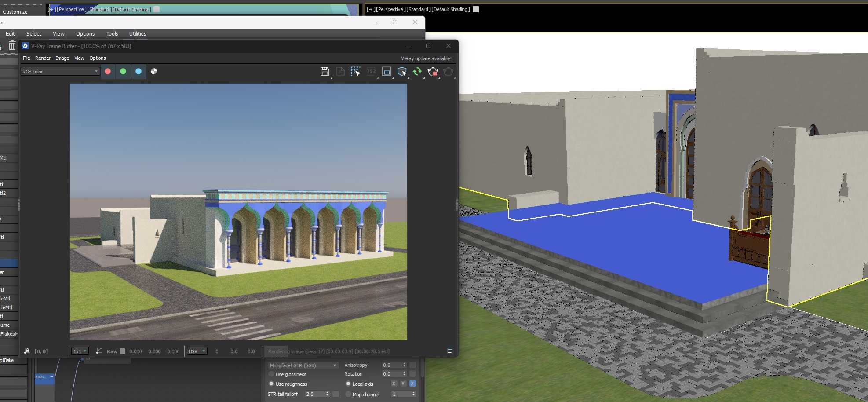868x402 pixels.
Task: Select the object-picking cube render icon
Action: [402, 71]
